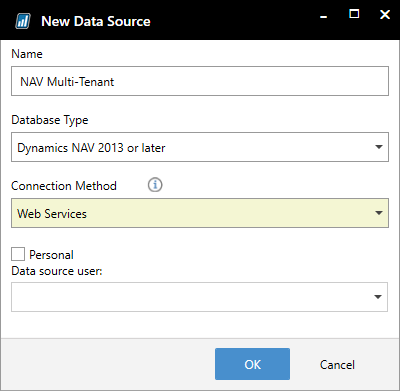Click the New Data Source title text
The width and height of the screenshot is (400, 391).
96,21
